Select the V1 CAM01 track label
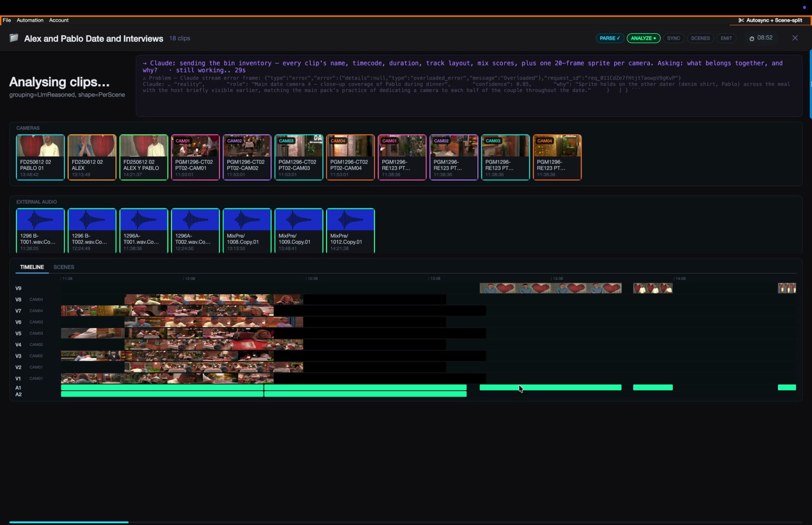The height and width of the screenshot is (525, 812). [29, 378]
